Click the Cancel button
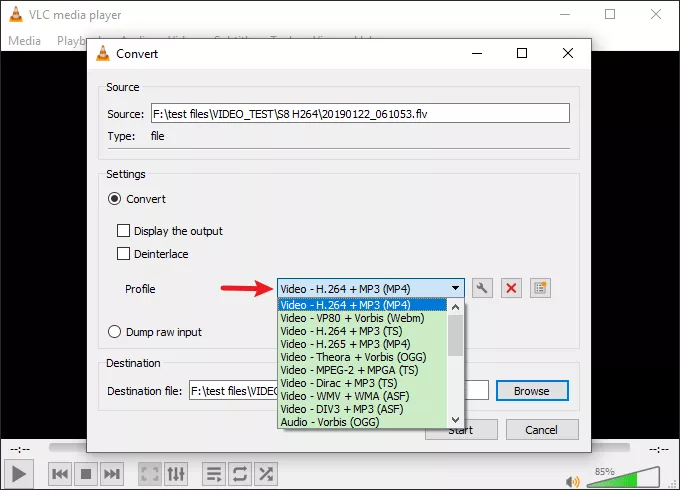The height and width of the screenshot is (490, 680). pyautogui.click(x=542, y=430)
